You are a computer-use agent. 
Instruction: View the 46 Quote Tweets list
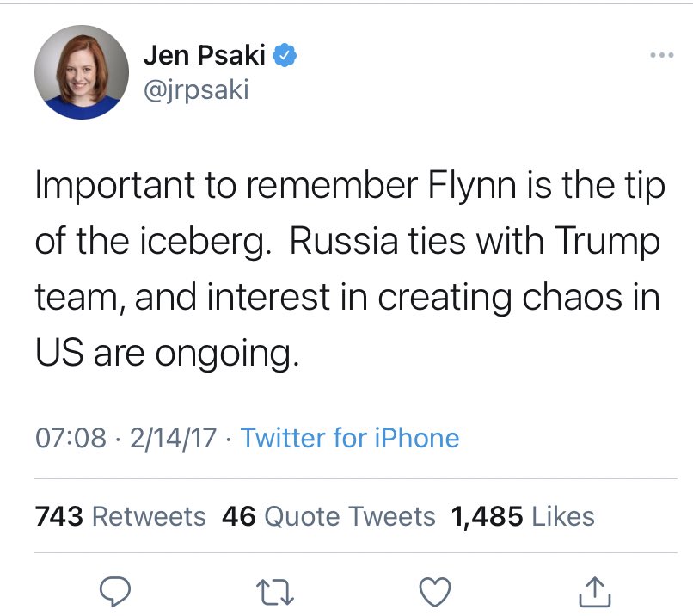click(x=328, y=516)
